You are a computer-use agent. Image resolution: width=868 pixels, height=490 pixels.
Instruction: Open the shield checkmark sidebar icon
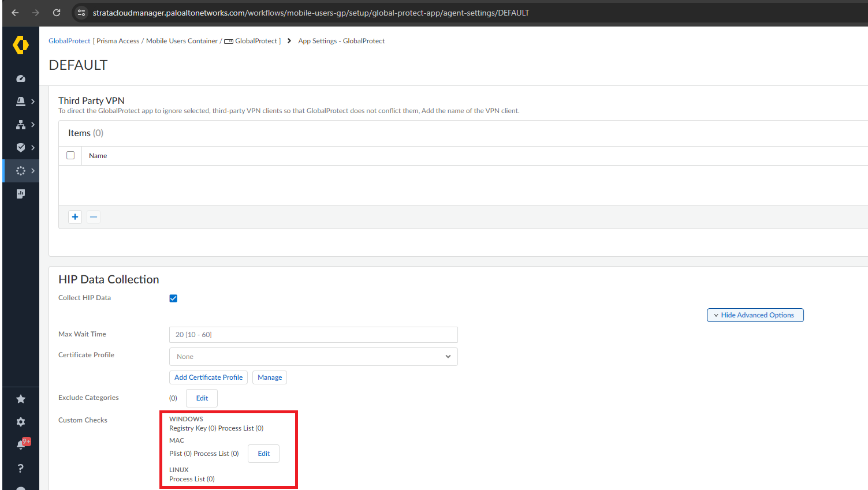pos(21,148)
